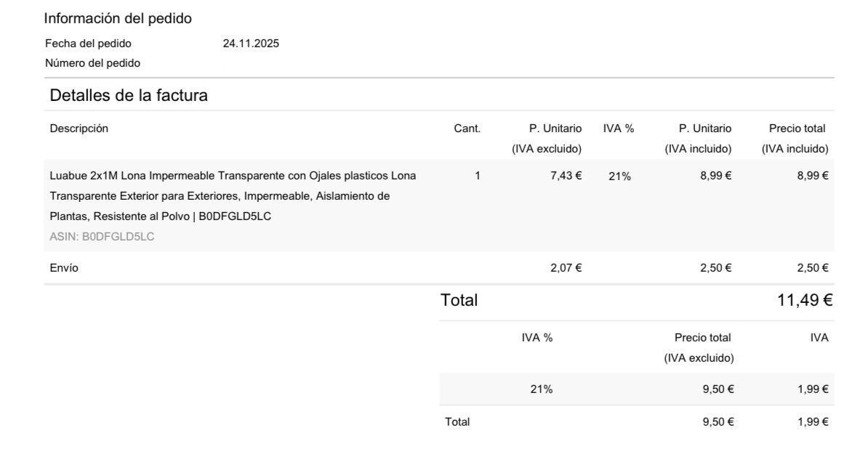868x454 pixels.
Task: Click the "Detalles de la factura" heading
Action: [129, 95]
